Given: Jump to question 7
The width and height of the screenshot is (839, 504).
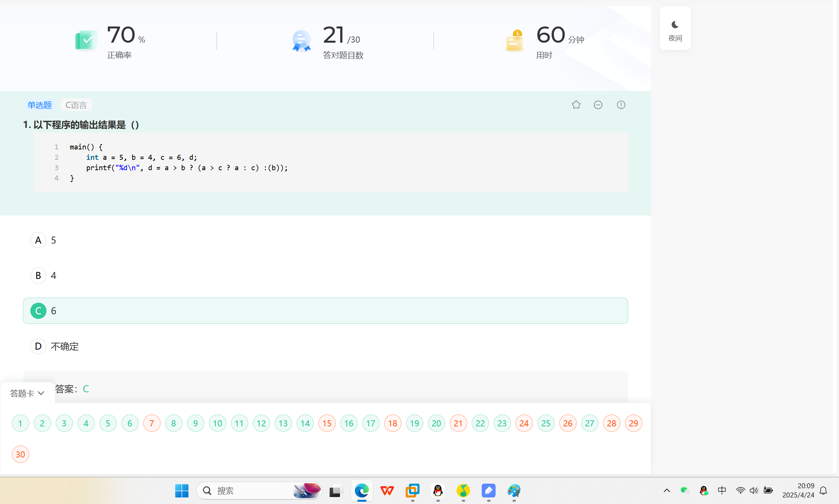Looking at the screenshot, I should (152, 423).
